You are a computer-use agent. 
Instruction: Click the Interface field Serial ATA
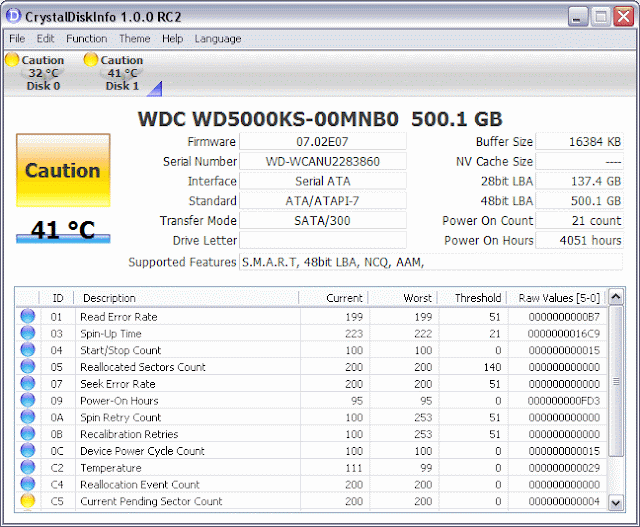322,181
